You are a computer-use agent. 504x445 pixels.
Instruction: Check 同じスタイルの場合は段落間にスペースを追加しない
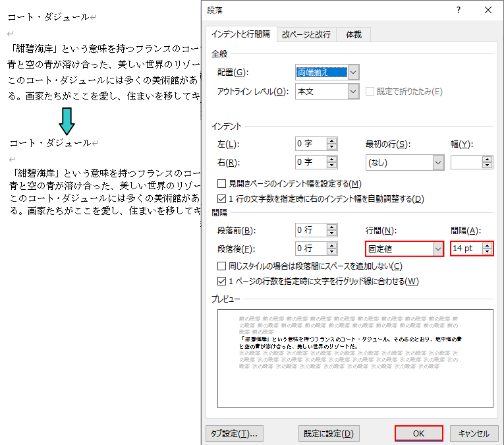click(221, 266)
